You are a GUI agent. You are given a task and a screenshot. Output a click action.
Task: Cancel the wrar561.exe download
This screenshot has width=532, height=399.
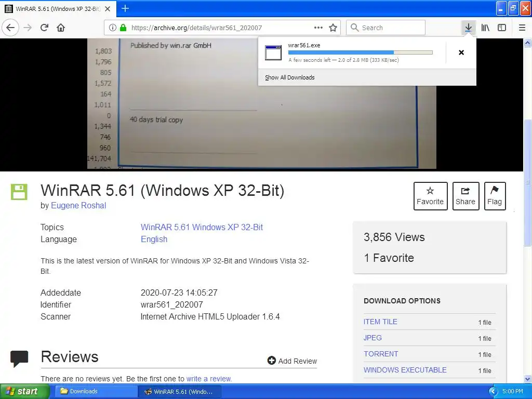461,52
